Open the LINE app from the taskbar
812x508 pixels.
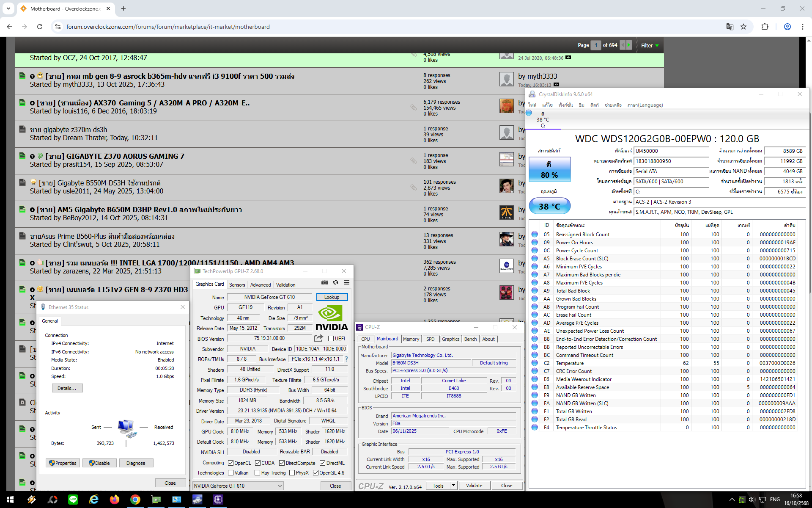[73, 500]
